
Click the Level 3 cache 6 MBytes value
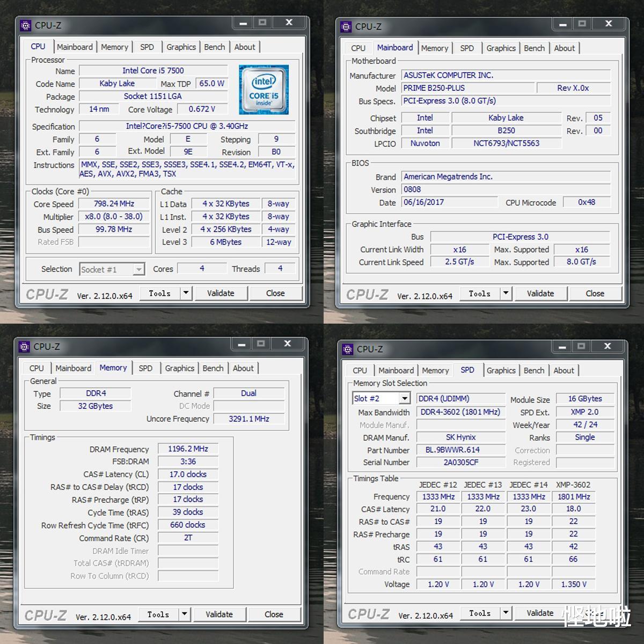(225, 242)
